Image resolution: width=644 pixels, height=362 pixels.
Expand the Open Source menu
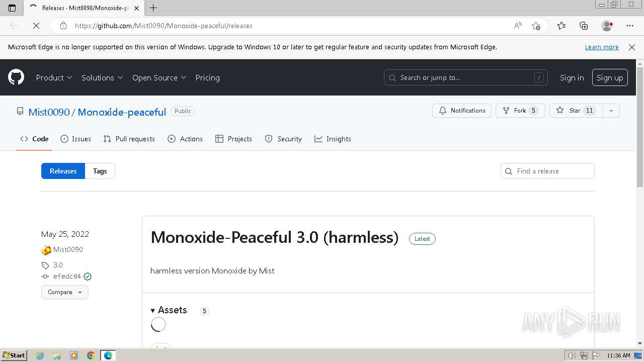pos(159,77)
